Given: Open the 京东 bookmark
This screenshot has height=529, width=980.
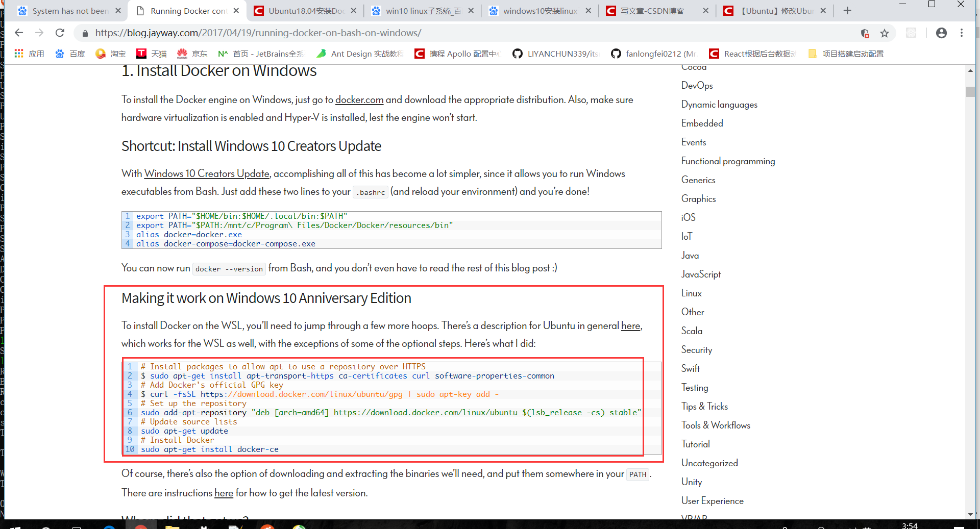Looking at the screenshot, I should [x=192, y=54].
